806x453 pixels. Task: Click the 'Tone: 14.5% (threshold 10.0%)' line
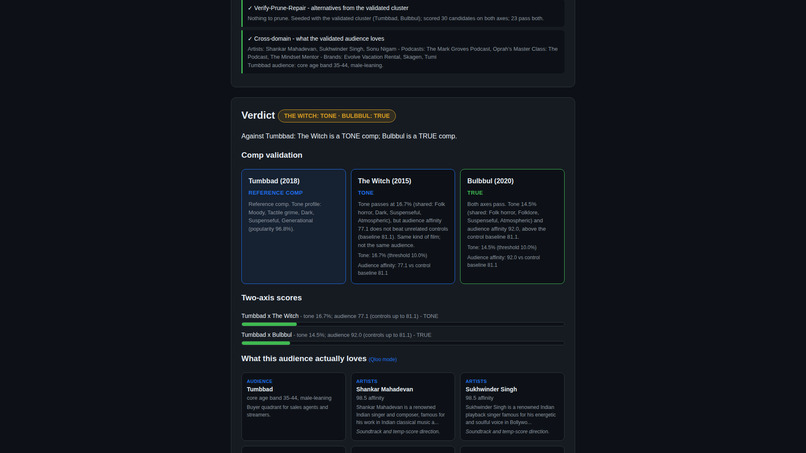click(x=502, y=247)
